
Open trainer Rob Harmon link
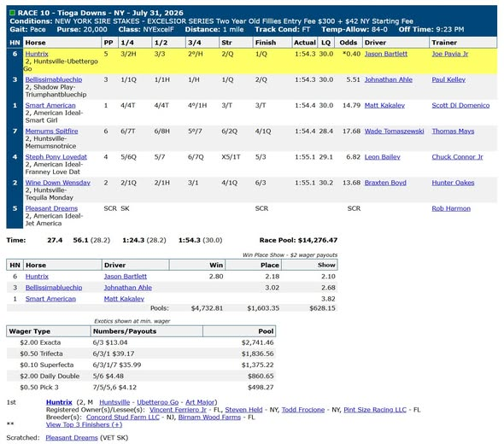[x=451, y=208]
